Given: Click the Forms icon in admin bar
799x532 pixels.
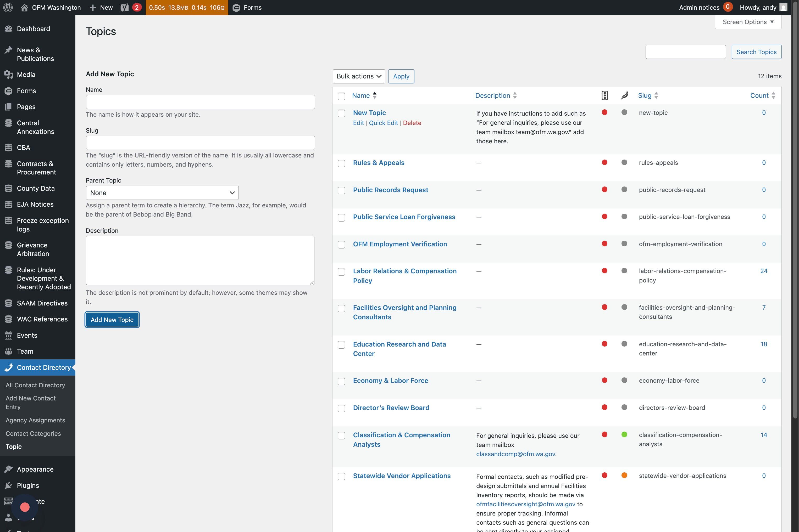Looking at the screenshot, I should pyautogui.click(x=236, y=8).
